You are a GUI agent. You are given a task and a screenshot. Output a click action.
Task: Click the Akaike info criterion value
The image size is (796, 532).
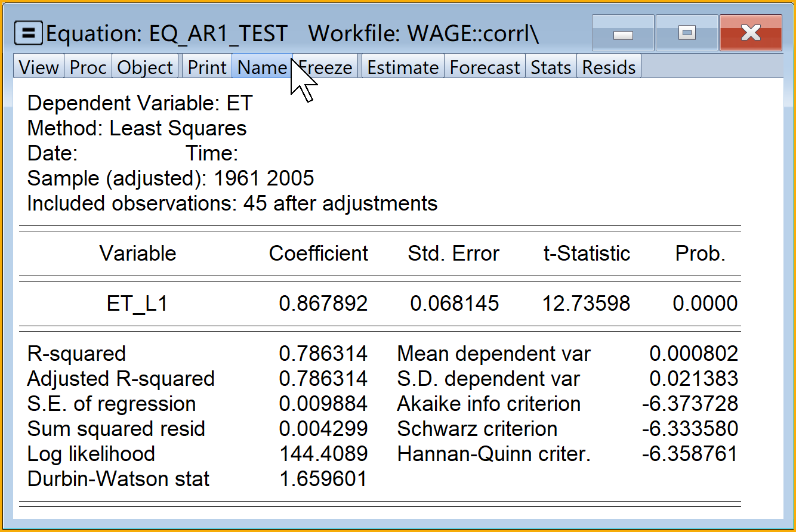(690, 404)
